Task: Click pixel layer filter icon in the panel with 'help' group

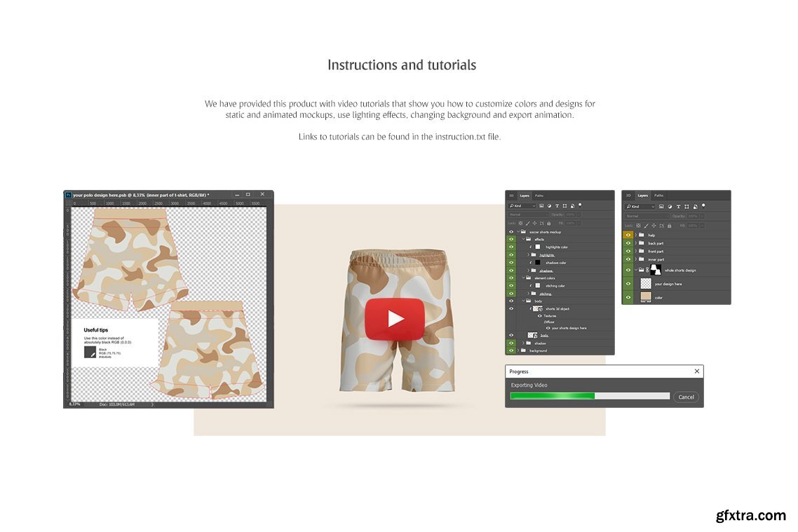Action: pyautogui.click(x=661, y=207)
